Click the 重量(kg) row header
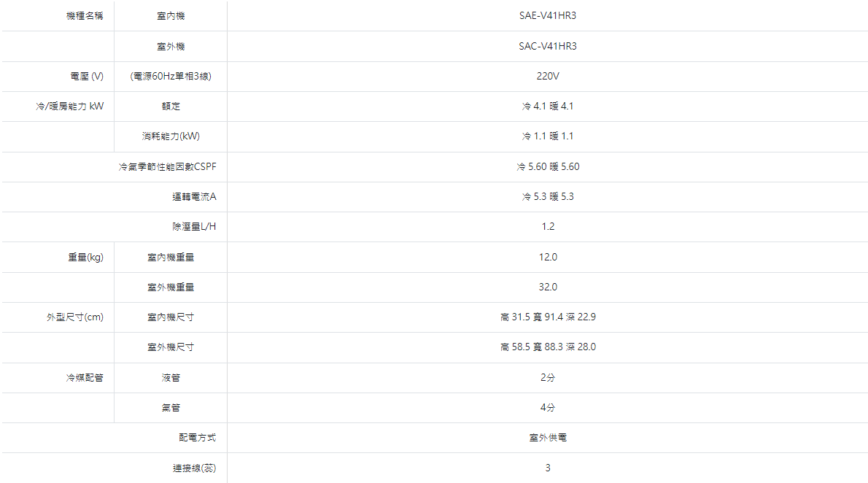This screenshot has width=868, height=483. click(86, 257)
